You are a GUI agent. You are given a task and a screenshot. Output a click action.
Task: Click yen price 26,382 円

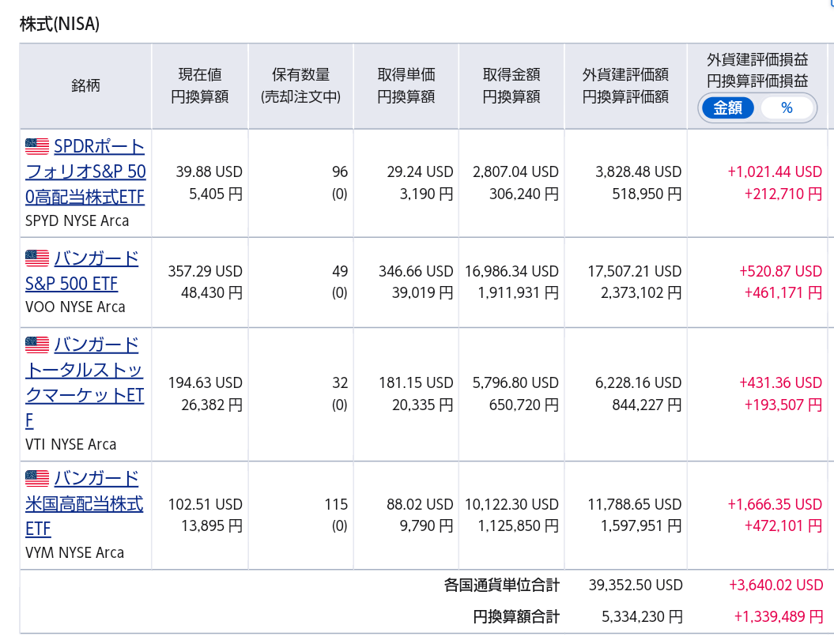tap(212, 405)
